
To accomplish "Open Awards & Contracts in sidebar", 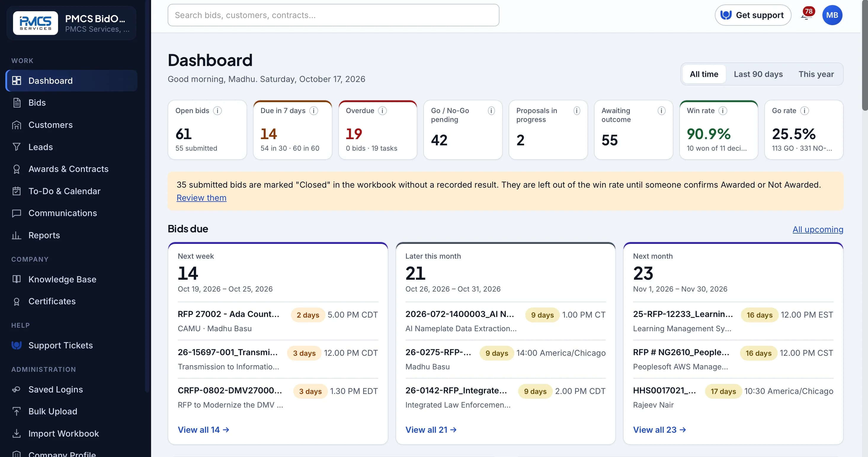I will pos(71,169).
